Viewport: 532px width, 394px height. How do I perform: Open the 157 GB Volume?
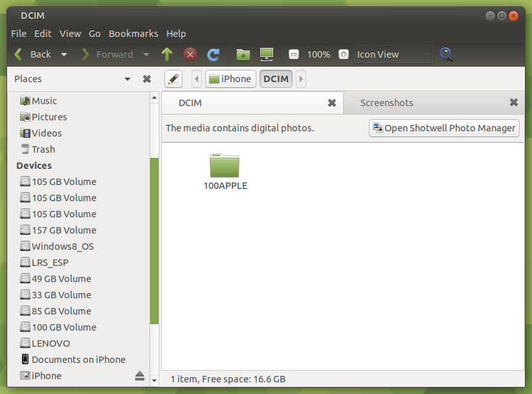tap(58, 230)
